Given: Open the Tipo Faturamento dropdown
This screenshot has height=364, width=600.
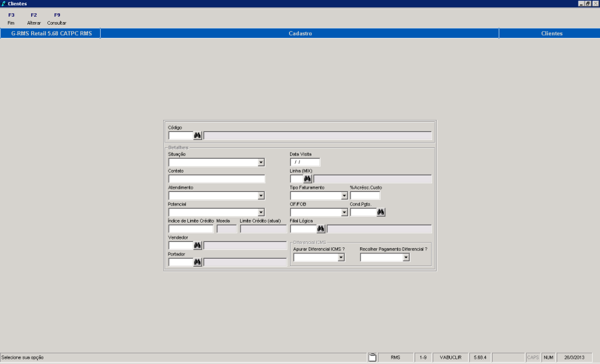Looking at the screenshot, I should tap(344, 195).
